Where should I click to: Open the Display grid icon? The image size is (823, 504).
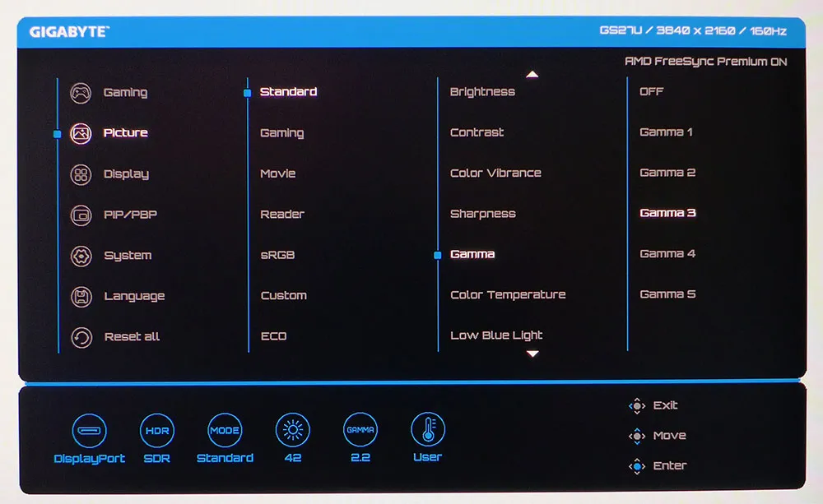tap(81, 174)
